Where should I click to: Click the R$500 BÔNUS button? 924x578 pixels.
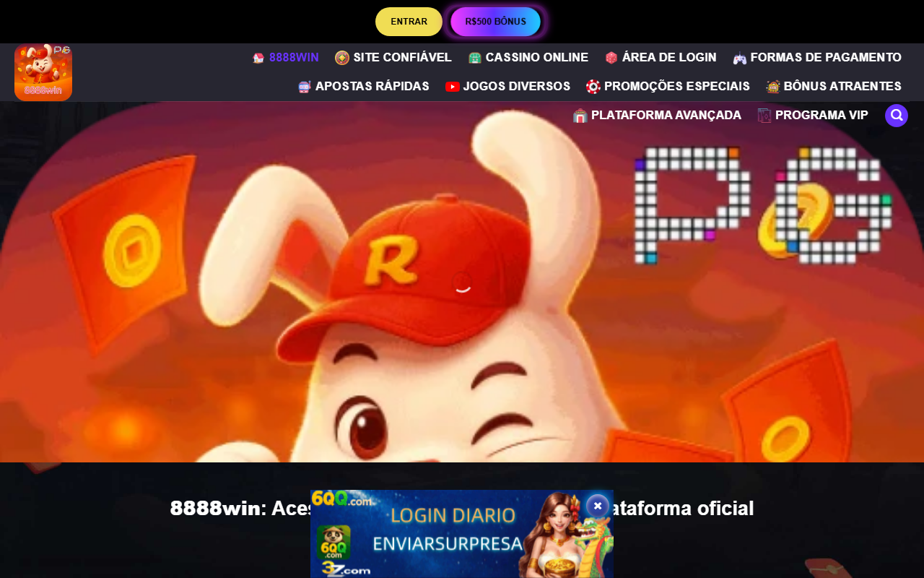pyautogui.click(x=495, y=22)
